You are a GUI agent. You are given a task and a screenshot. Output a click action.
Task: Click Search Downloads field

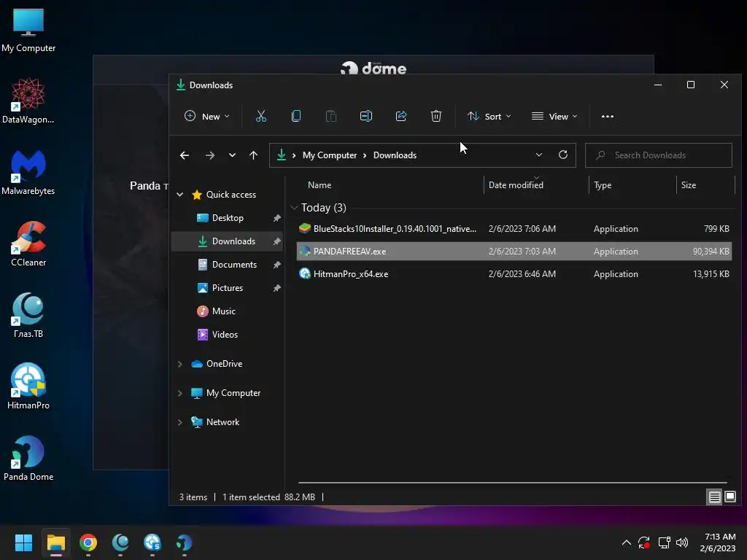(x=659, y=155)
